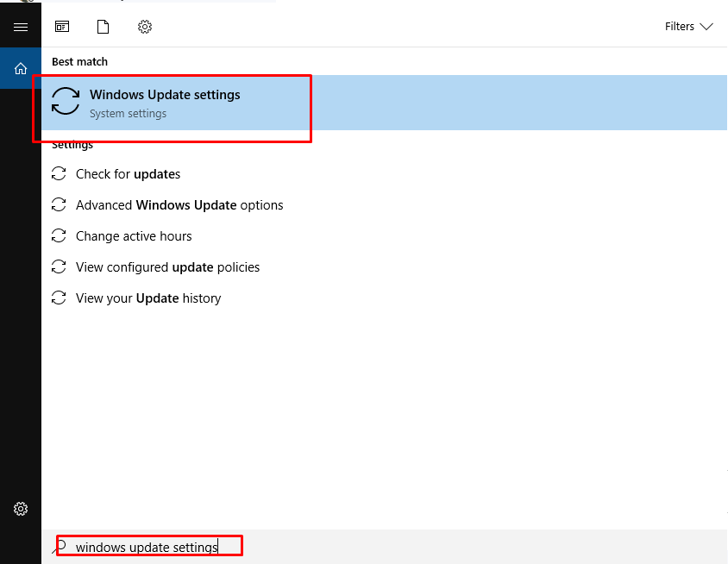Open the Filters dropdown
The width and height of the screenshot is (728, 564).
[x=688, y=27]
